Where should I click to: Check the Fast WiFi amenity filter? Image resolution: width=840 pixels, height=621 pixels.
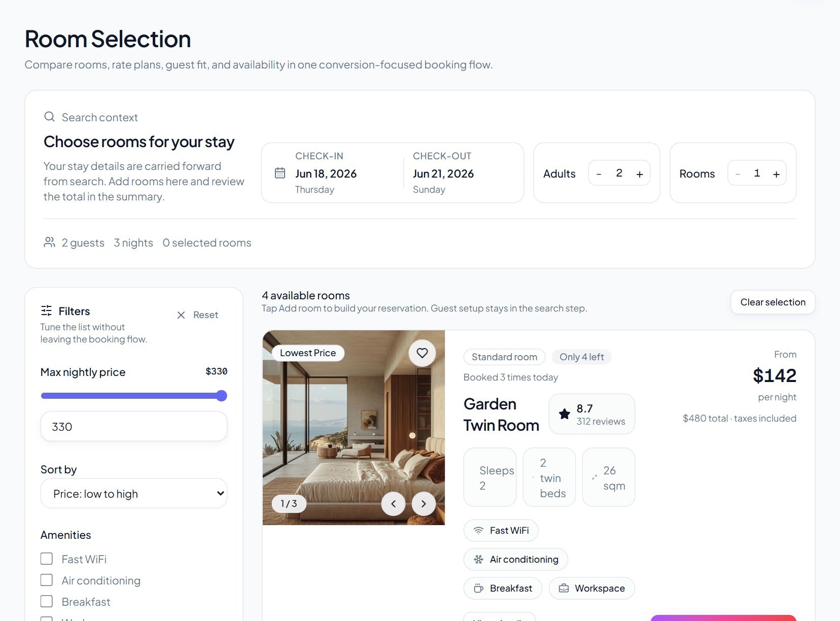point(47,559)
